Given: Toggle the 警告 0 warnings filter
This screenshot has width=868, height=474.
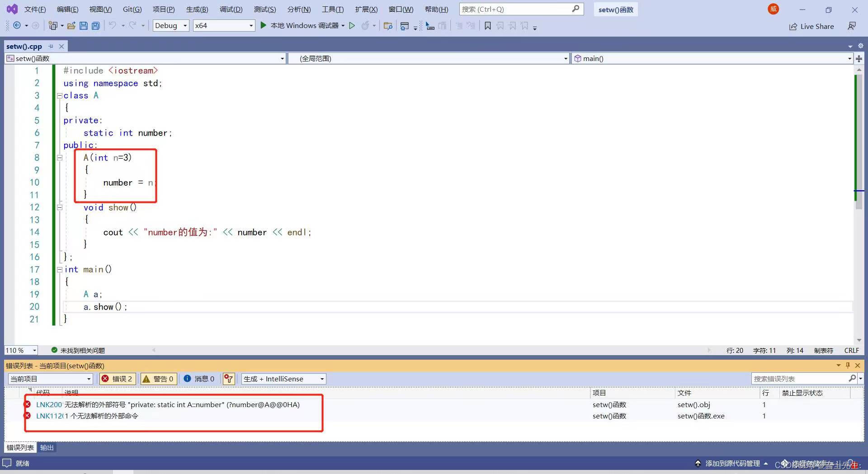Looking at the screenshot, I should pos(158,379).
